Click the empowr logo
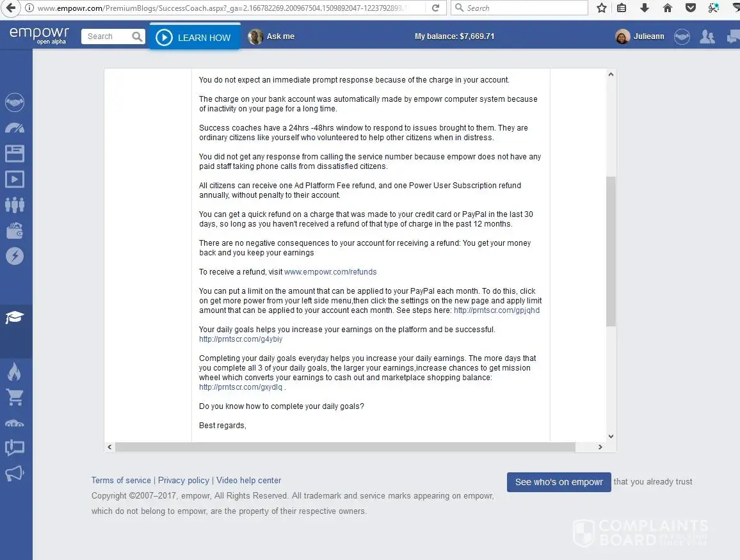The image size is (740, 560). (39, 35)
